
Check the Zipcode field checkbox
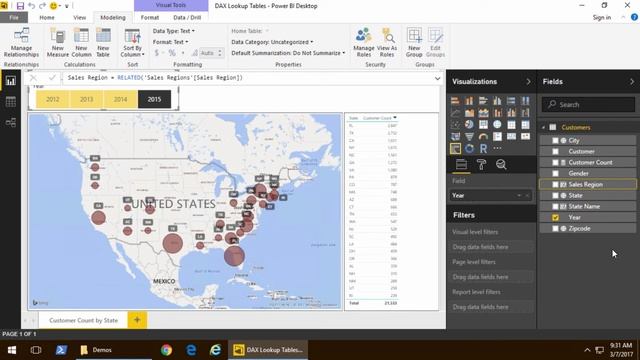click(x=555, y=229)
